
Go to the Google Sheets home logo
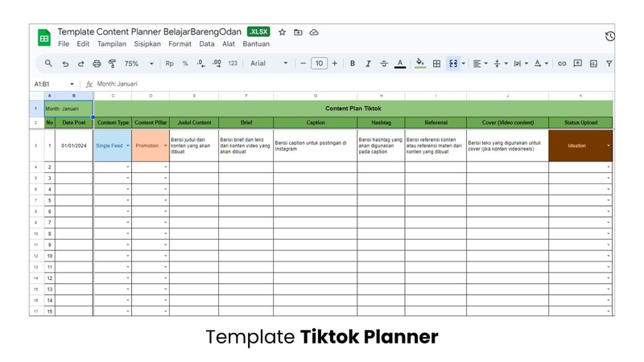coord(44,38)
